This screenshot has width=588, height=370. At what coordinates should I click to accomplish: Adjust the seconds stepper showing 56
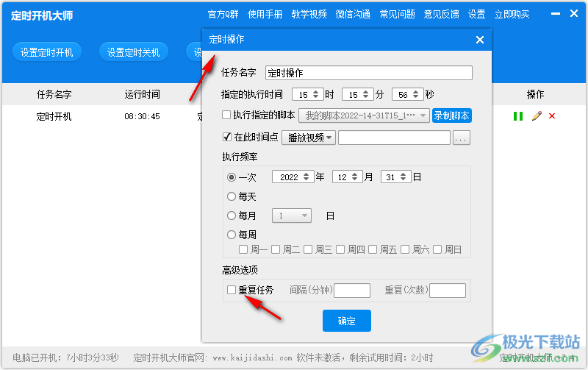tap(415, 95)
